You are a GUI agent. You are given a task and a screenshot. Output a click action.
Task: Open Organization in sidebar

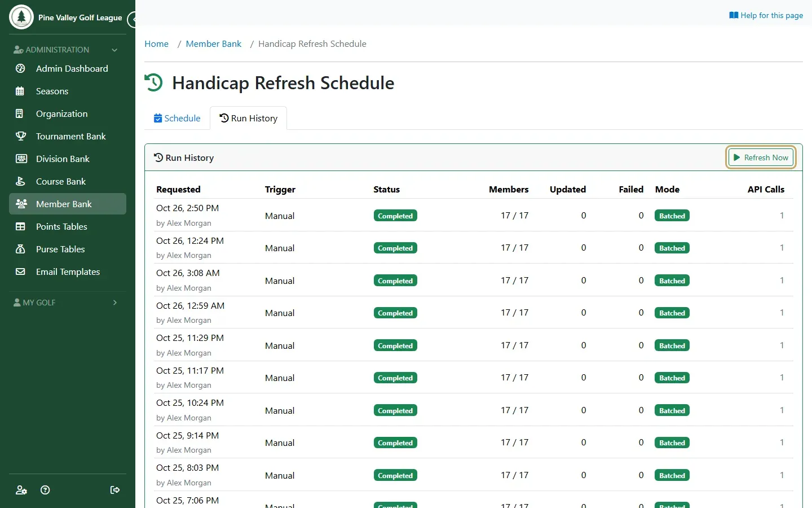[x=68, y=113]
